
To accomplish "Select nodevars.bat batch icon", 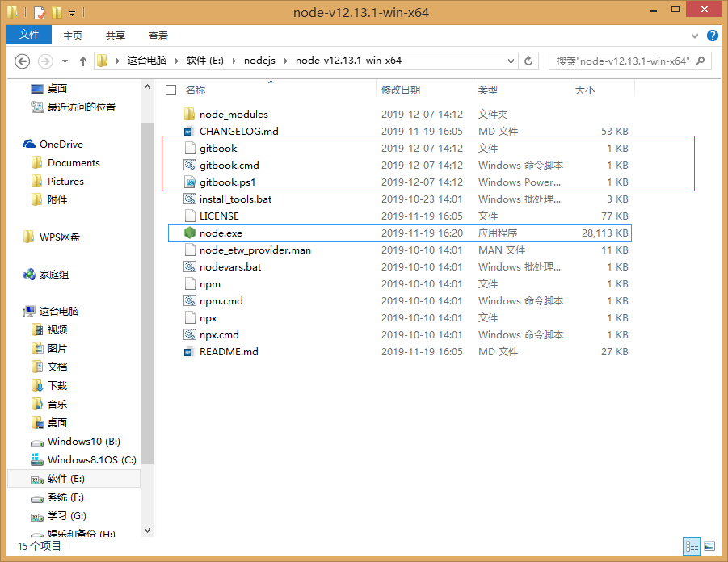I will point(189,266).
